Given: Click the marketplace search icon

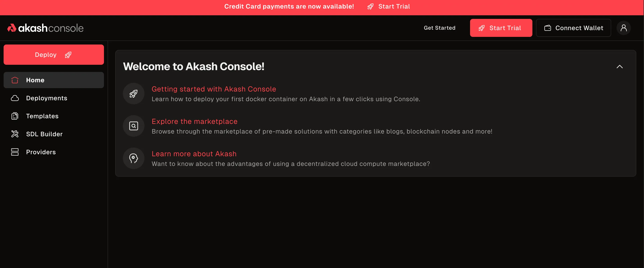Looking at the screenshot, I should pyautogui.click(x=133, y=126).
